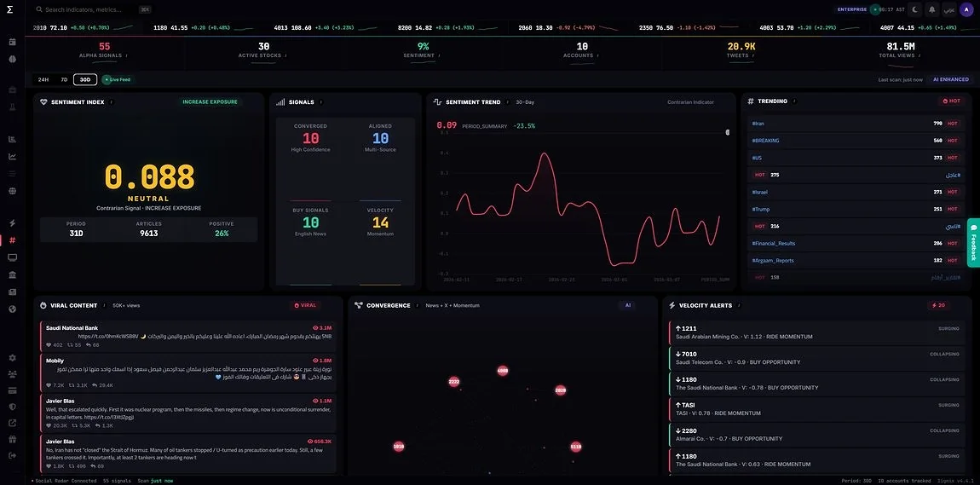Screen dimensions: 980x485
Task: Open the 7010 Saudi Telecom Co. alert
Action: [816, 358]
